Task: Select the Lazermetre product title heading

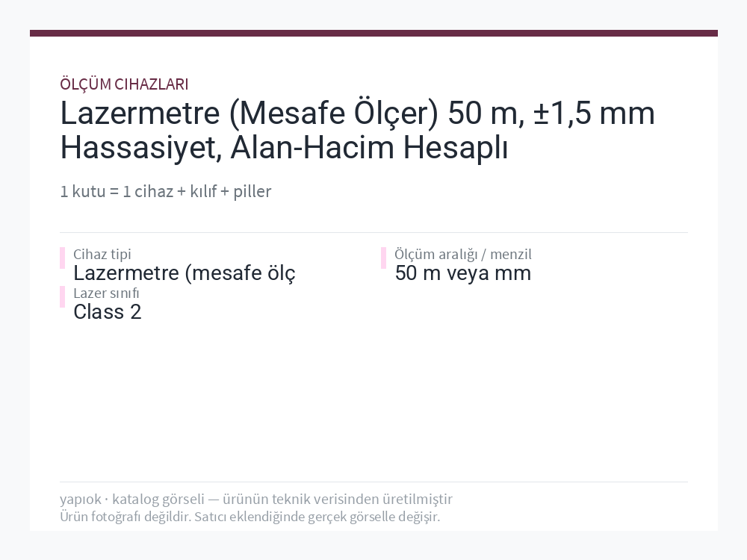Action: [x=357, y=130]
